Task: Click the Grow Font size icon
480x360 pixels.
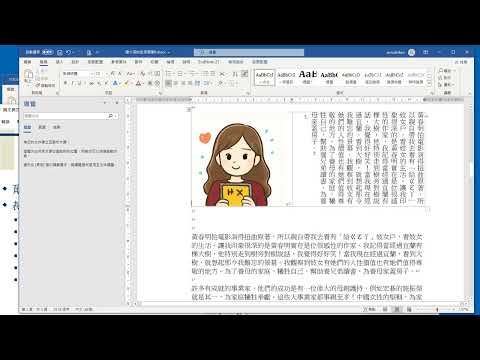Action: (113, 73)
